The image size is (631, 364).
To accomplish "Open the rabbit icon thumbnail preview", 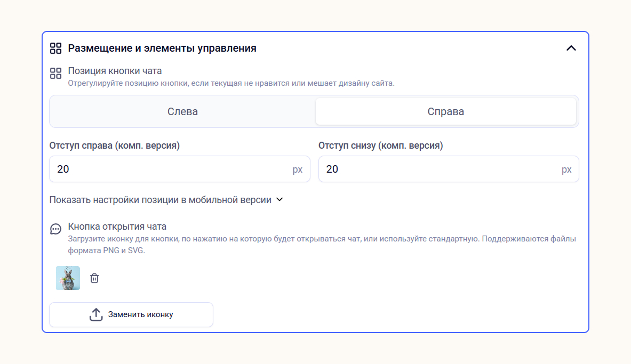I will pyautogui.click(x=68, y=278).
